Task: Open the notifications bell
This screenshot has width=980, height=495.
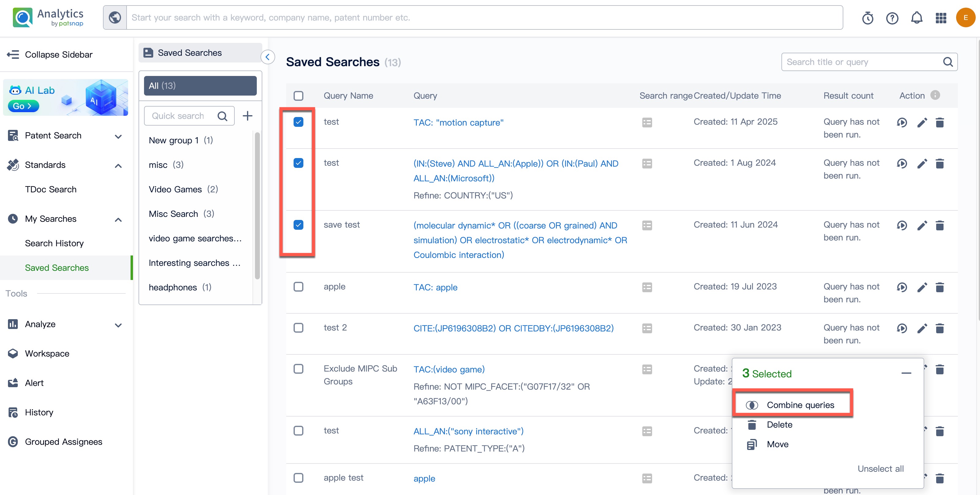Action: [917, 18]
